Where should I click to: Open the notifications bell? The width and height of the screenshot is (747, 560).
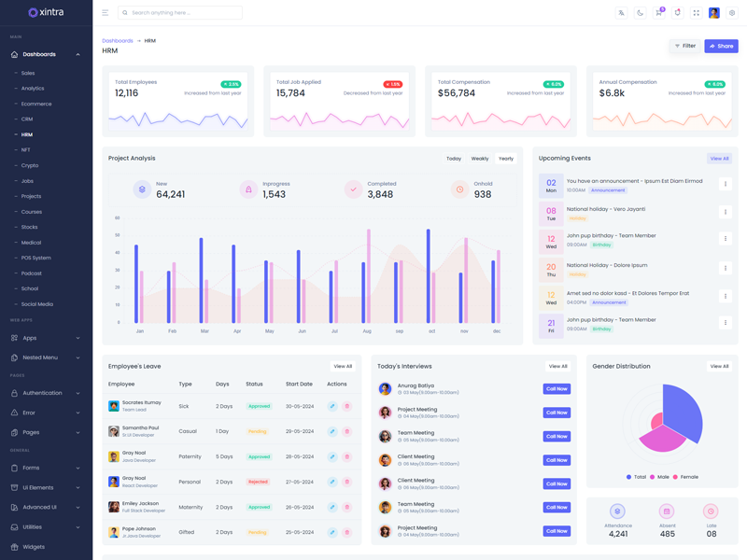[x=677, y=13]
